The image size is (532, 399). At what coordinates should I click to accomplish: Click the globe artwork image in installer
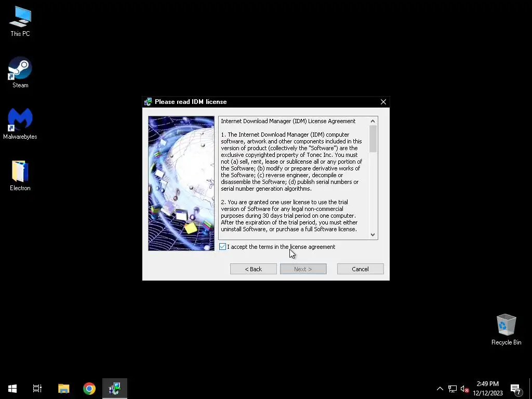[x=181, y=183]
